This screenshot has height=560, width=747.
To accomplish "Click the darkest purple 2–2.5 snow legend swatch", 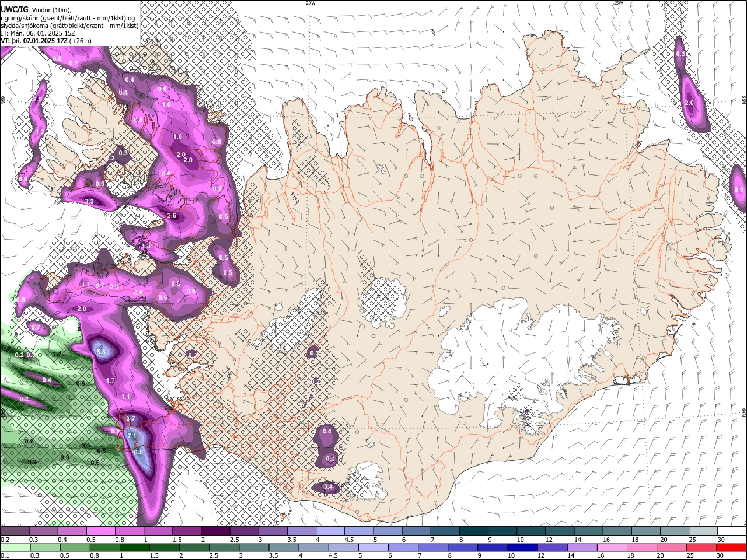I will (215, 531).
